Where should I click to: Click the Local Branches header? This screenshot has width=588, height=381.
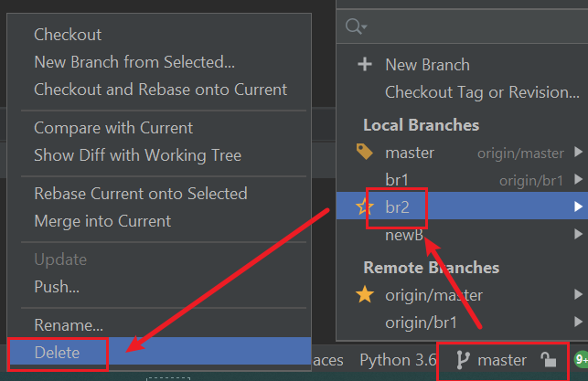[x=422, y=125]
